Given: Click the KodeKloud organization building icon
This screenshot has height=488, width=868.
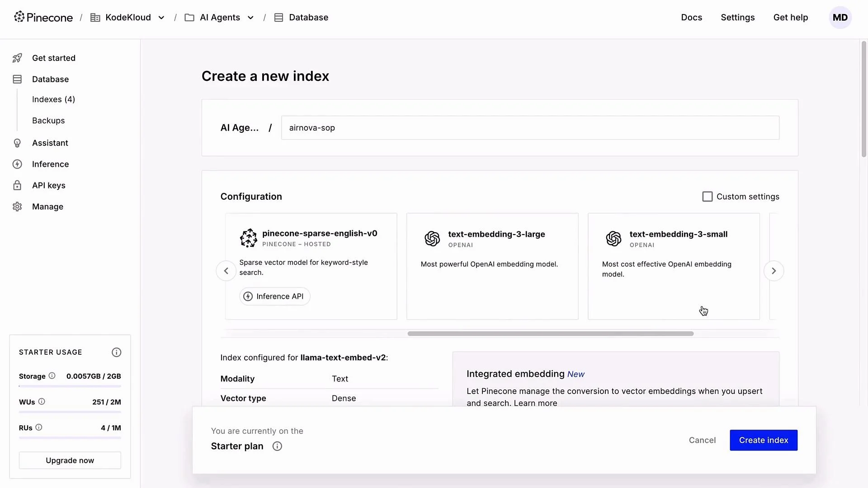Looking at the screenshot, I should [95, 18].
